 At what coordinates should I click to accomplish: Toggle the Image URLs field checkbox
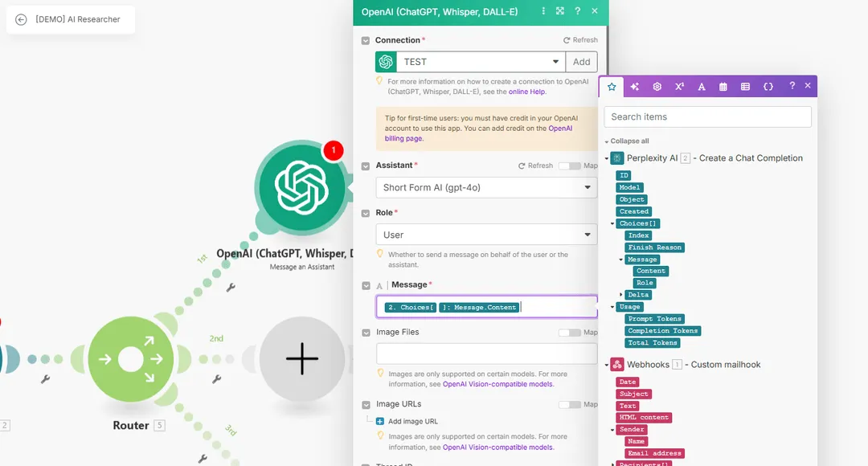tap(366, 405)
